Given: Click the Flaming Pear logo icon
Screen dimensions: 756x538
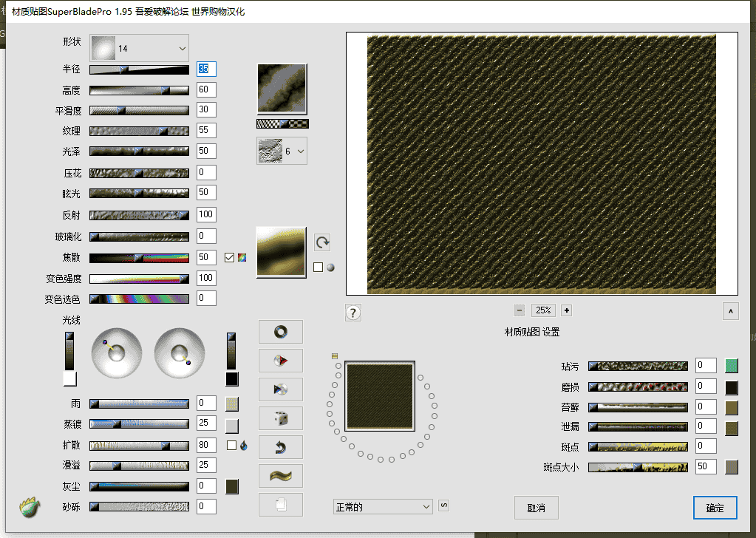Looking at the screenshot, I should (29, 507).
